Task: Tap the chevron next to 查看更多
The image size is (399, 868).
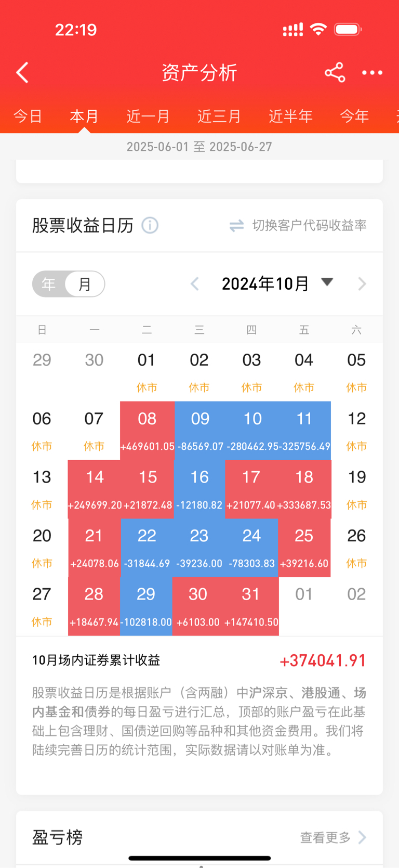Action: pyautogui.click(x=363, y=837)
